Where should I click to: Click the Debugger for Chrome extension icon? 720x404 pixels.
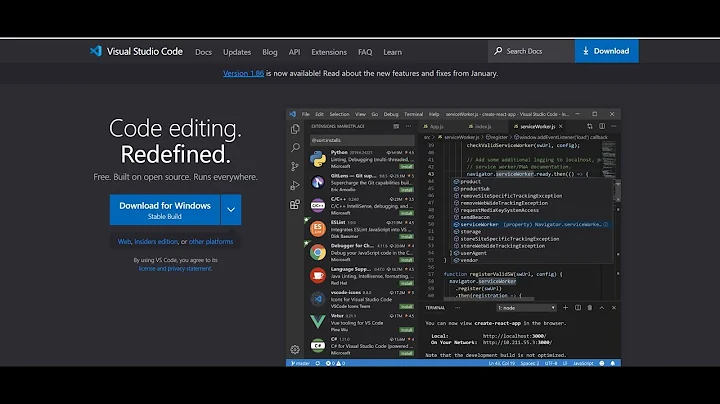tap(318, 252)
